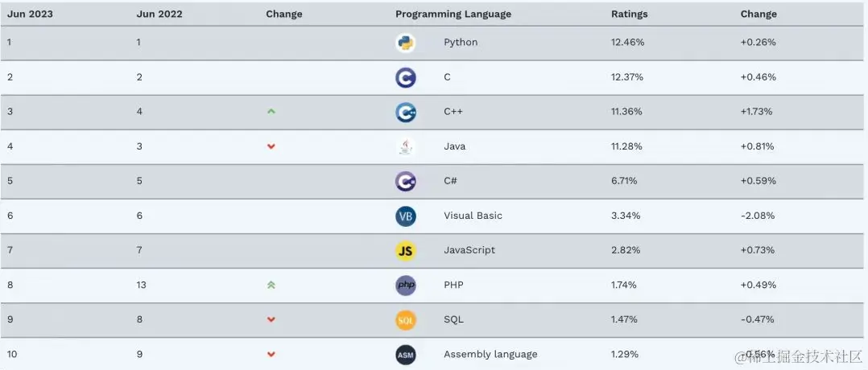The width and height of the screenshot is (868, 370).
Task: Click the orange SQL icon
Action: tap(406, 320)
